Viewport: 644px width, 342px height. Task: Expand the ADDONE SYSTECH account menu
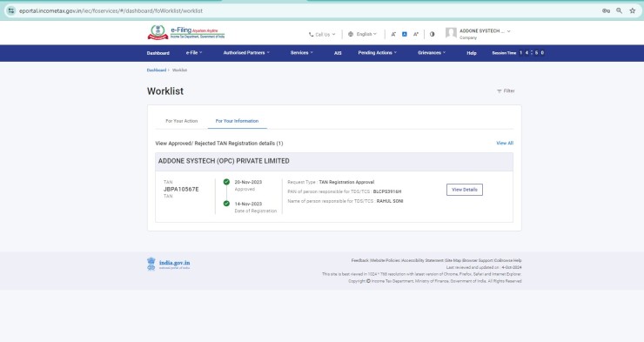(x=485, y=31)
